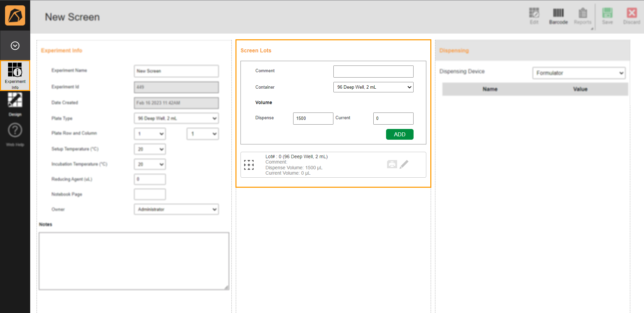This screenshot has height=313, width=644.
Task: Click the printer icon on Lot# 0
Action: (x=392, y=164)
